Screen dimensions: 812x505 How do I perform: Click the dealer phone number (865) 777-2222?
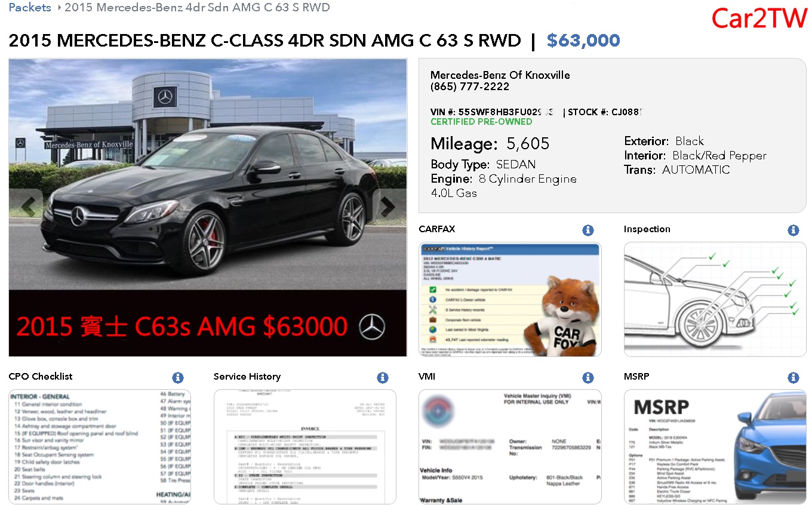tap(470, 87)
